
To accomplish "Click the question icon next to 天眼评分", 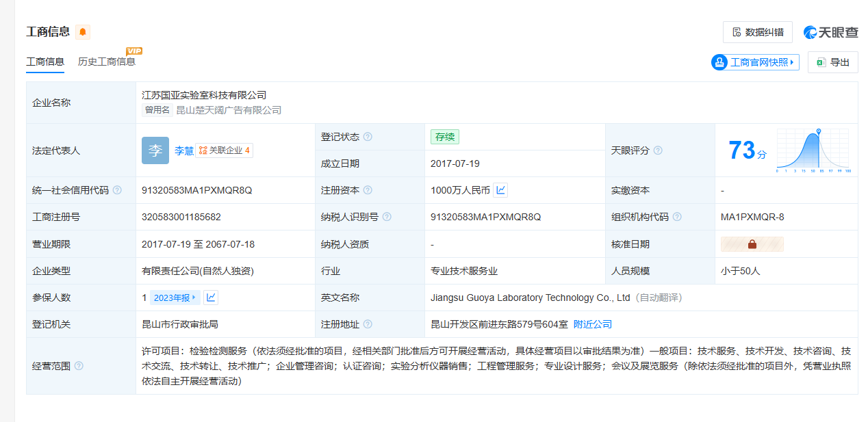I will click(x=658, y=150).
